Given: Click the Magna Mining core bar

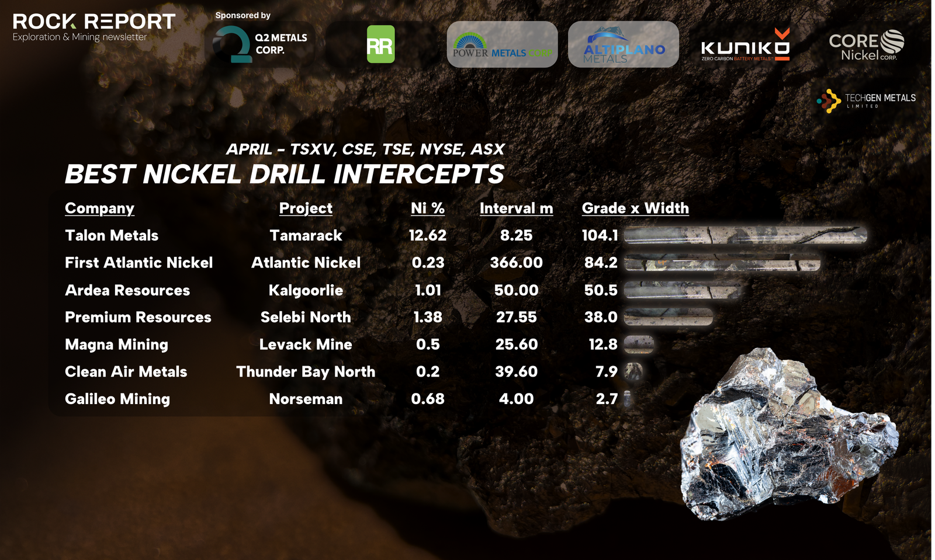Looking at the screenshot, I should [639, 345].
